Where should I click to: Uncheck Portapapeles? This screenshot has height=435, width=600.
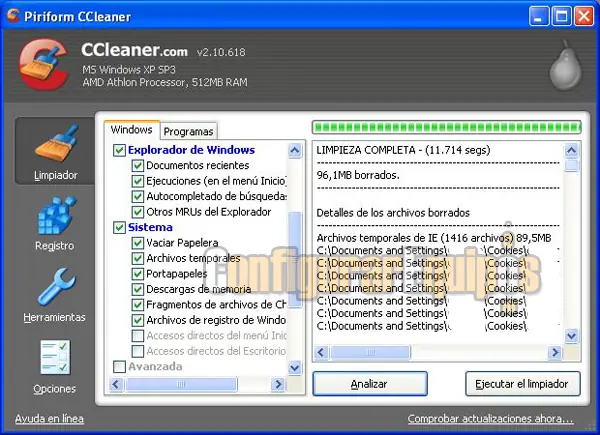pos(137,274)
